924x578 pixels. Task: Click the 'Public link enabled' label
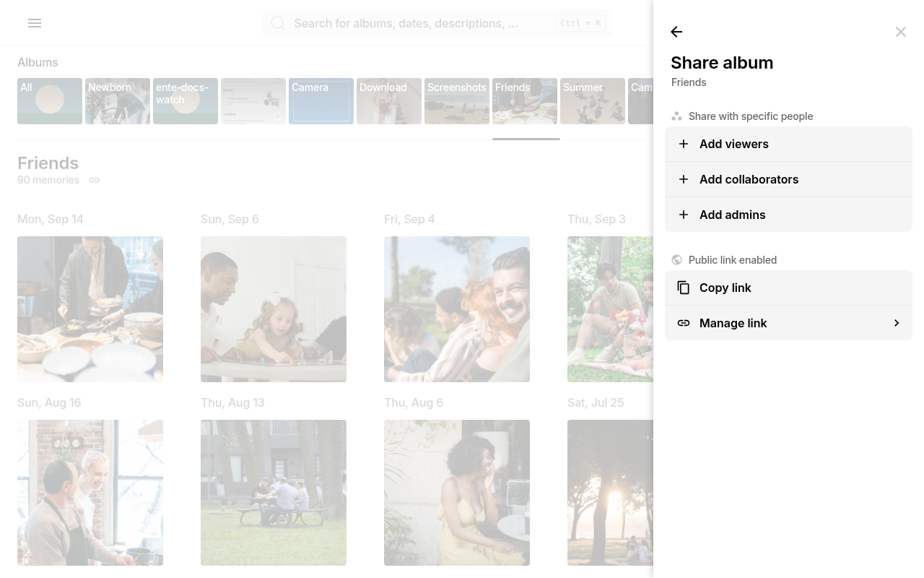[x=733, y=260]
